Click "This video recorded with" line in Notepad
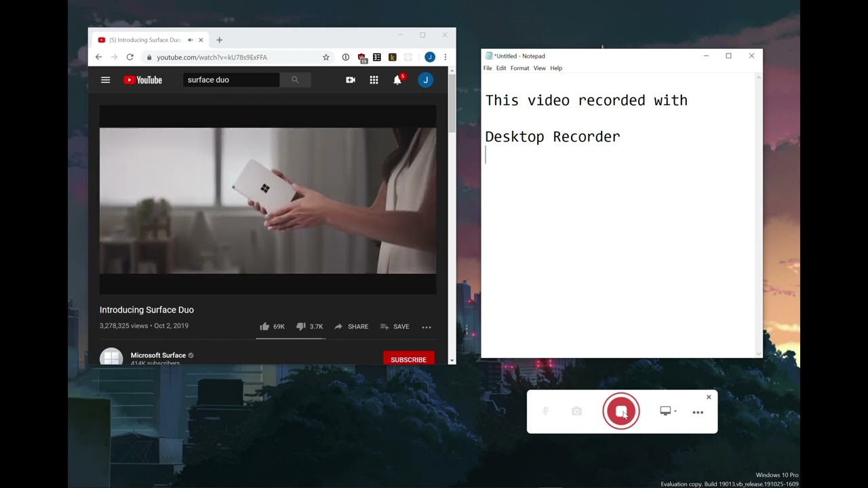 (x=587, y=100)
